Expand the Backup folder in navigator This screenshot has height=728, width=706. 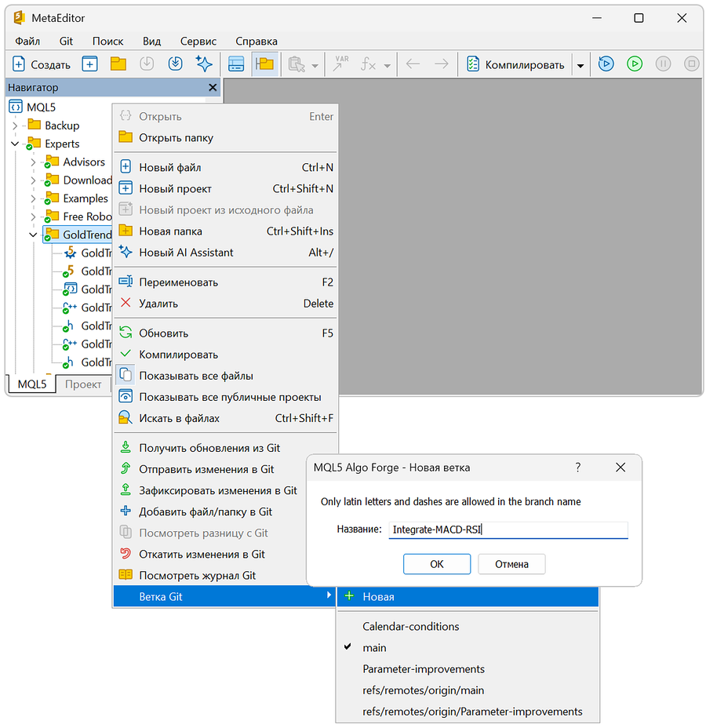pyautogui.click(x=15, y=126)
